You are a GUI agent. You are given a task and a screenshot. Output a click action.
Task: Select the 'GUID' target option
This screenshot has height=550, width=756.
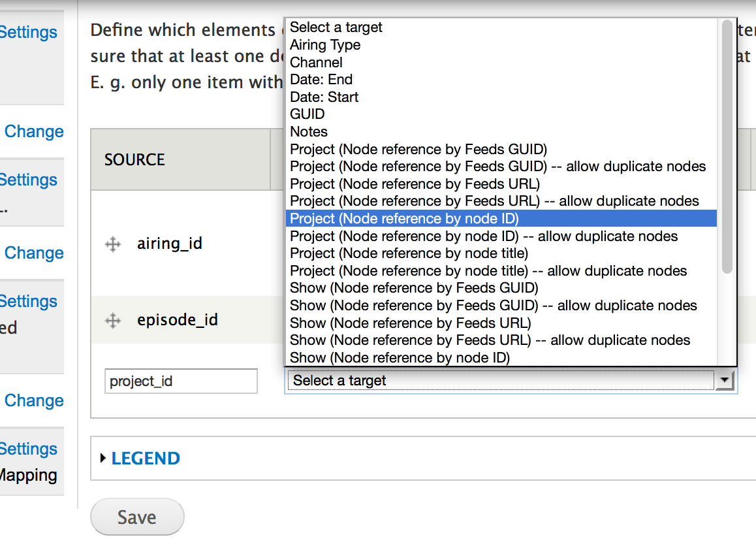click(x=307, y=114)
